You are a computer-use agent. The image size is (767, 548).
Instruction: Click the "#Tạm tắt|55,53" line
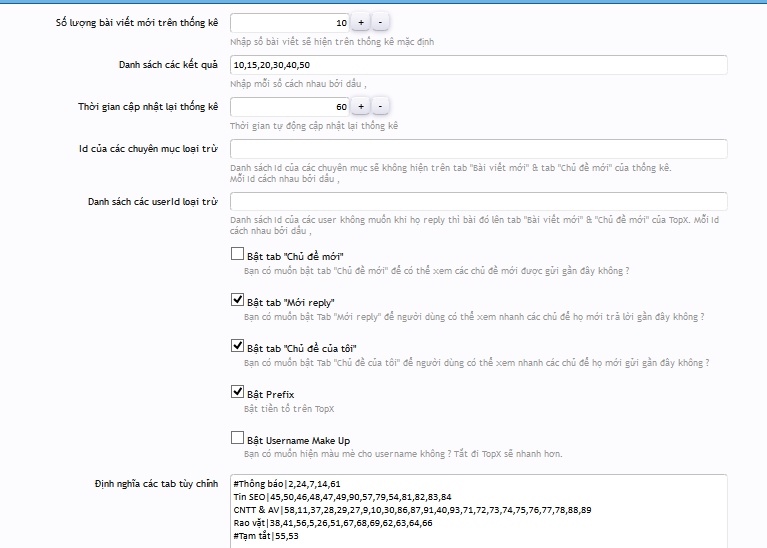(266, 536)
